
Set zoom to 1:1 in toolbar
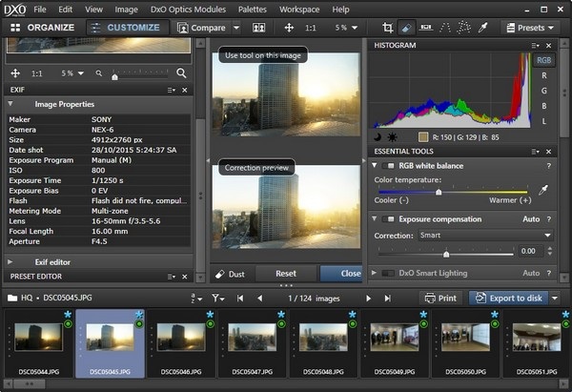pos(311,28)
